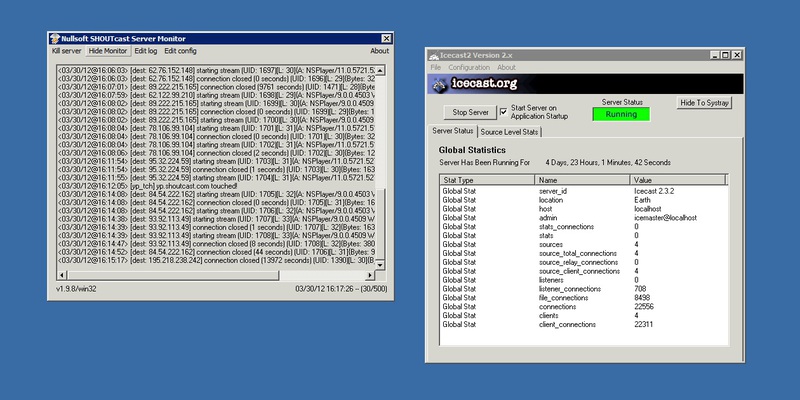Click the SHOUTcast title bar app icon
800x400 pixels.
(x=55, y=39)
